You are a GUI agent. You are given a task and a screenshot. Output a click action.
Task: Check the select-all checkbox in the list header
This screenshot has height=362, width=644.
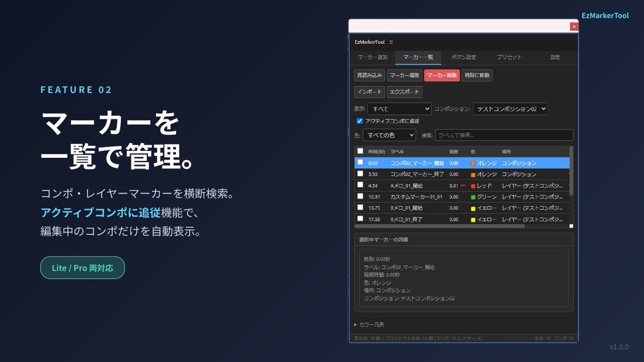[360, 151]
